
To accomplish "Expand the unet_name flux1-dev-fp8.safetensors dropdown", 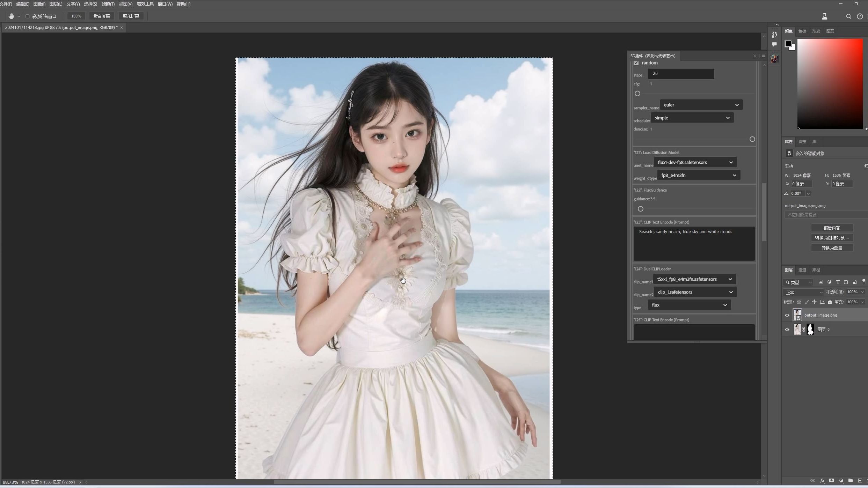I will [695, 162].
